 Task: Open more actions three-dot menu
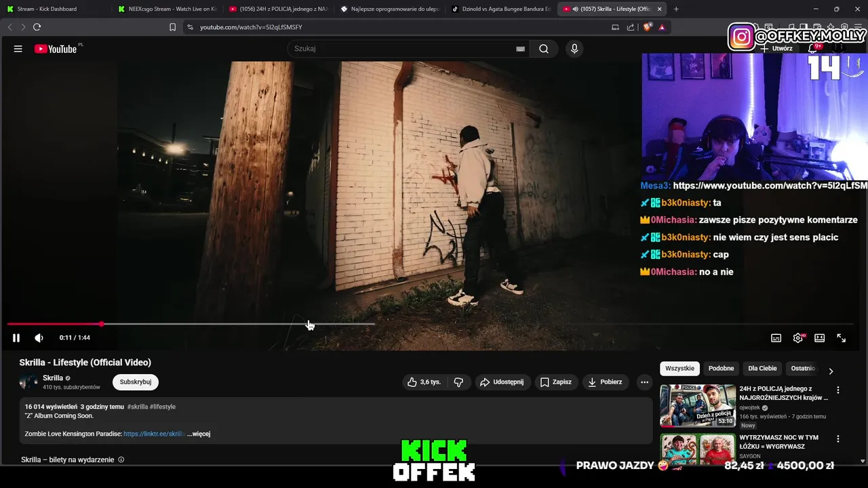[x=644, y=382]
